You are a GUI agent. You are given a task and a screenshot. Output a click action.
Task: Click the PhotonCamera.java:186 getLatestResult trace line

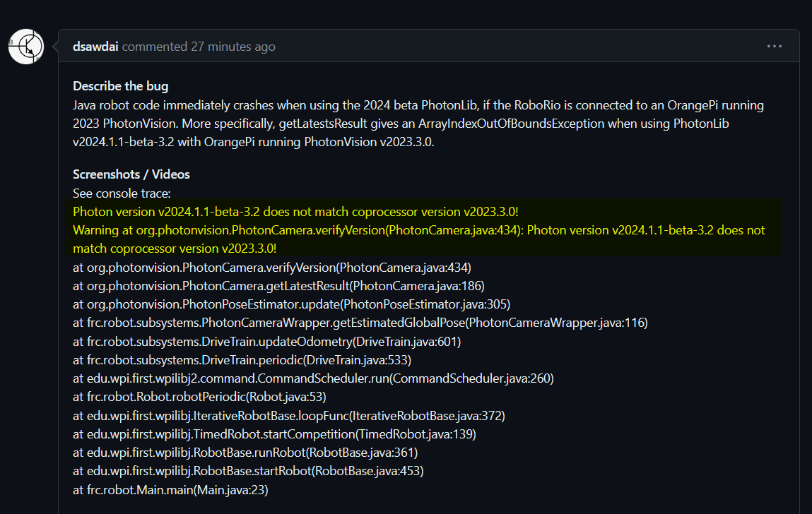pyautogui.click(x=278, y=286)
